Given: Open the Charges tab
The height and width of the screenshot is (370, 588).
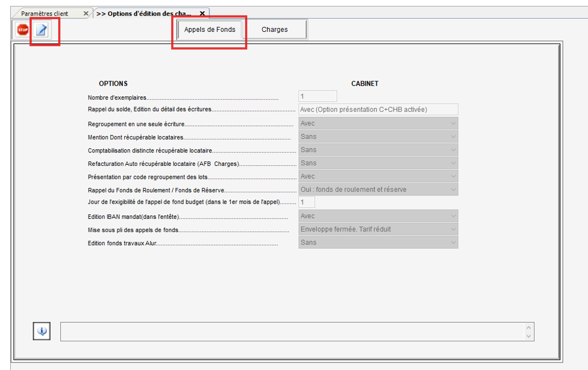Looking at the screenshot, I should 275,30.
